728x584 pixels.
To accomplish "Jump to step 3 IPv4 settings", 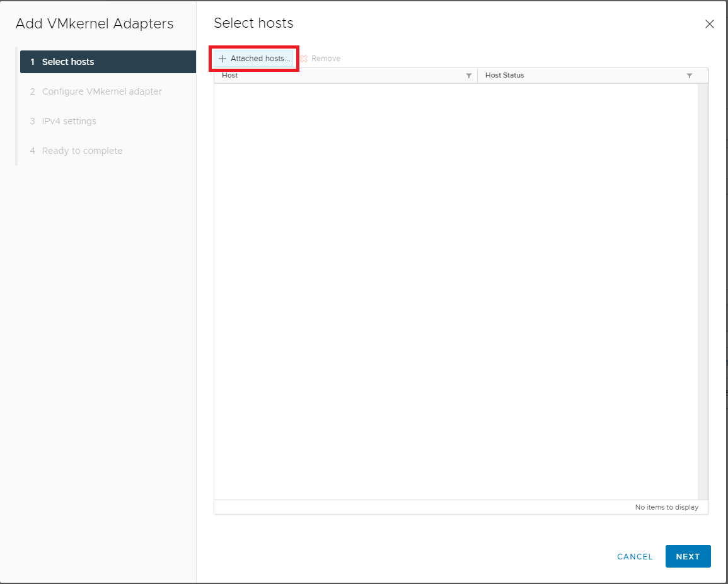I will [x=69, y=121].
